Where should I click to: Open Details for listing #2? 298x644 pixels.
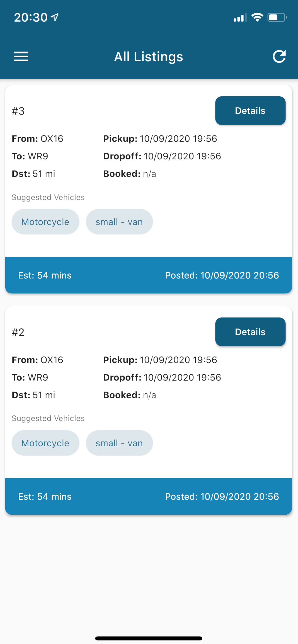click(x=250, y=332)
